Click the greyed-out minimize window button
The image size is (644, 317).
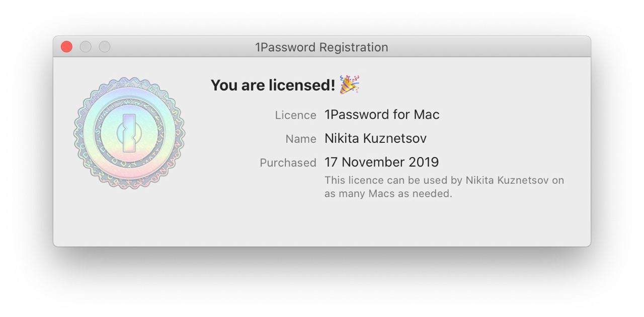pos(86,47)
